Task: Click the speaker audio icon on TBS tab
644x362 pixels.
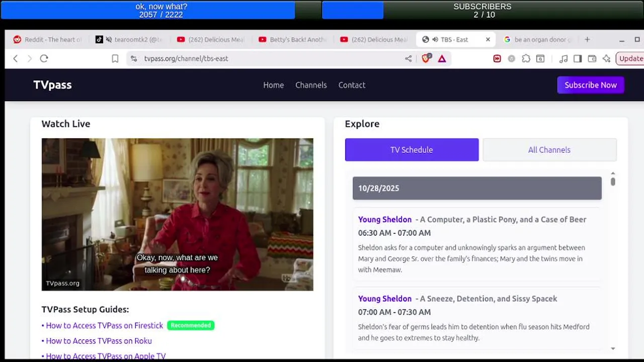Action: click(x=434, y=40)
